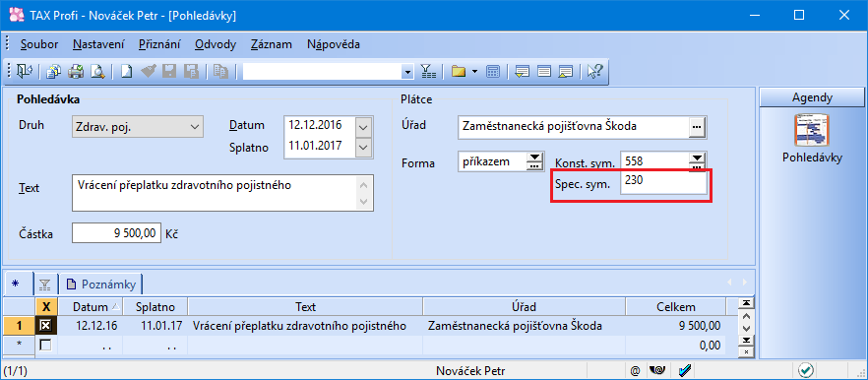The width and height of the screenshot is (868, 380).
Task: Click the double floppy save-all icon
Action: click(x=191, y=72)
